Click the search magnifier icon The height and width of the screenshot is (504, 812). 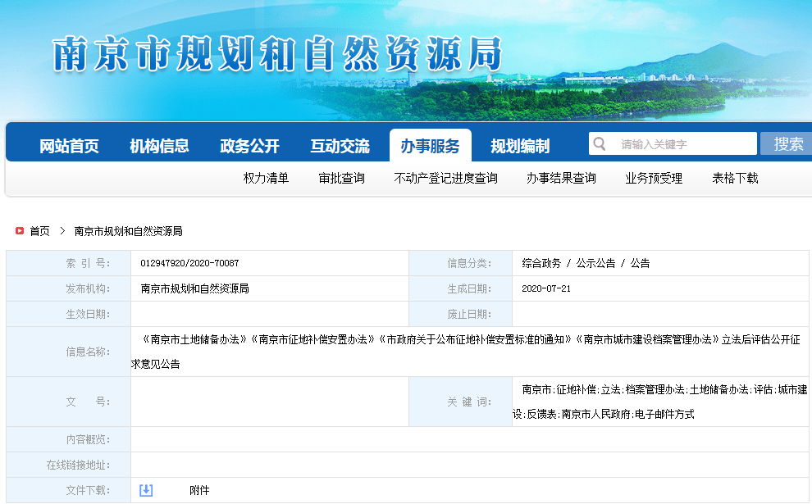click(x=600, y=143)
